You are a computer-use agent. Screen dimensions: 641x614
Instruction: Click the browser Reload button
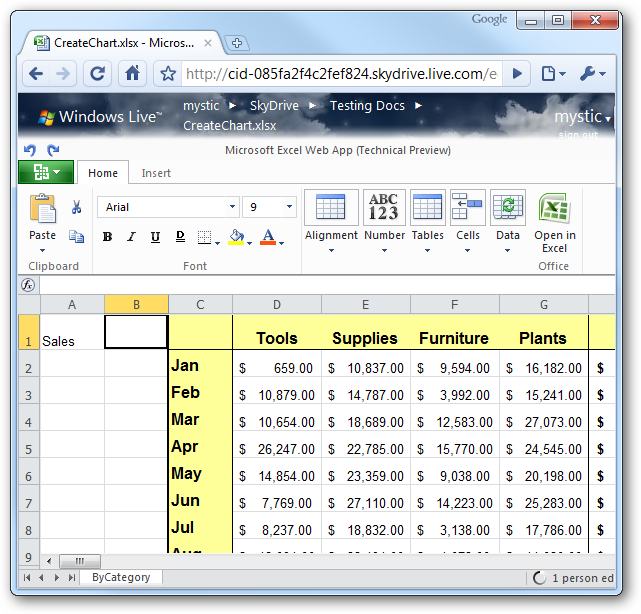point(97,74)
